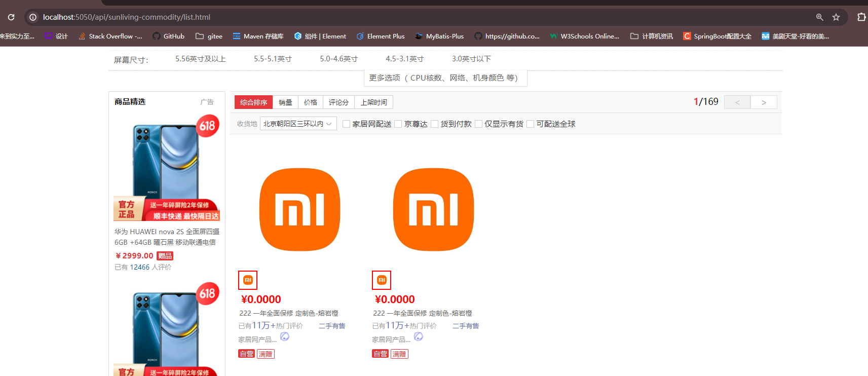
Task: Click second product's 满赠 tag
Action: (x=399, y=354)
